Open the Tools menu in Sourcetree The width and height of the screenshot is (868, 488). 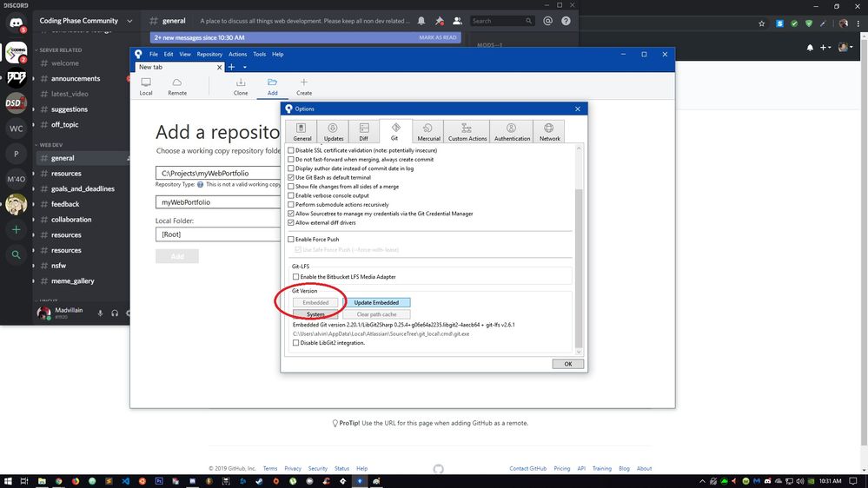259,54
